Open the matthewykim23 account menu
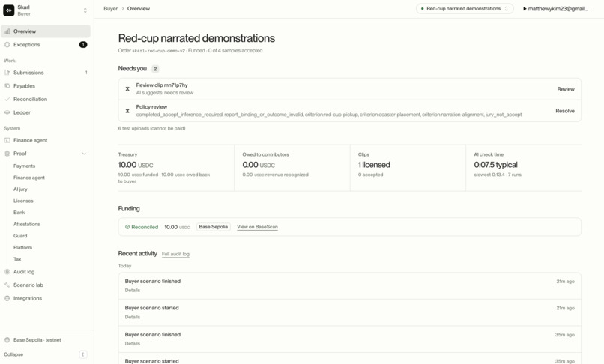This screenshot has height=364, width=604. (555, 8)
